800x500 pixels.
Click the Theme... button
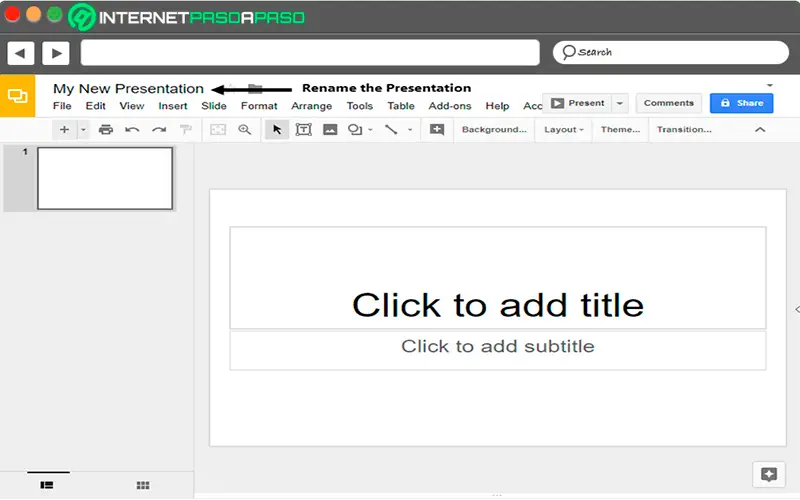[x=620, y=130]
